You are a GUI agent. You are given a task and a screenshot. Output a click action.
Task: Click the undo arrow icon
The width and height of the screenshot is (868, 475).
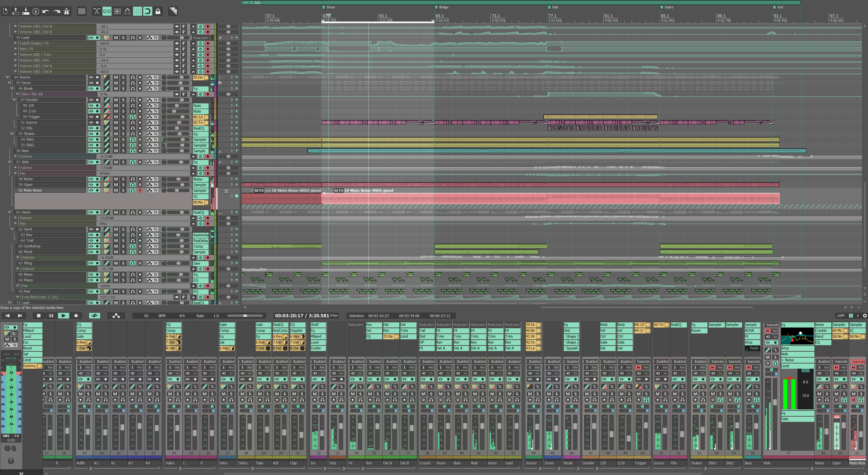[46, 12]
